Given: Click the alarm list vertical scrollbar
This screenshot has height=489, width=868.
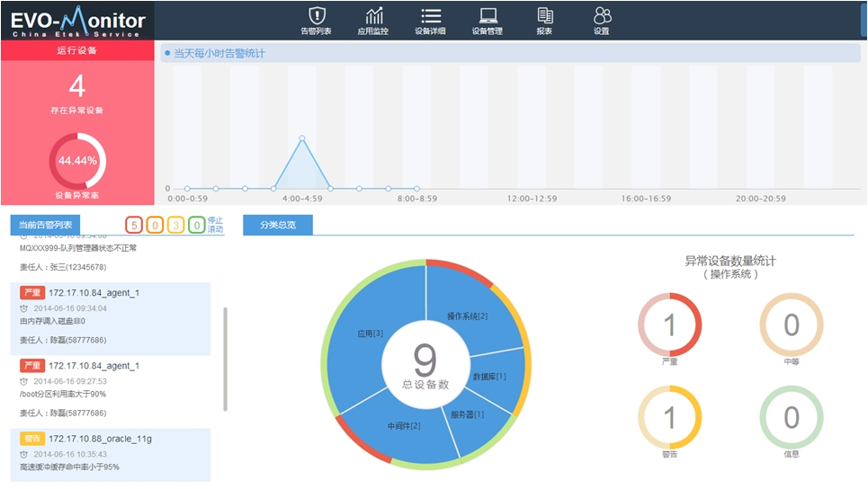Looking at the screenshot, I should click(225, 360).
